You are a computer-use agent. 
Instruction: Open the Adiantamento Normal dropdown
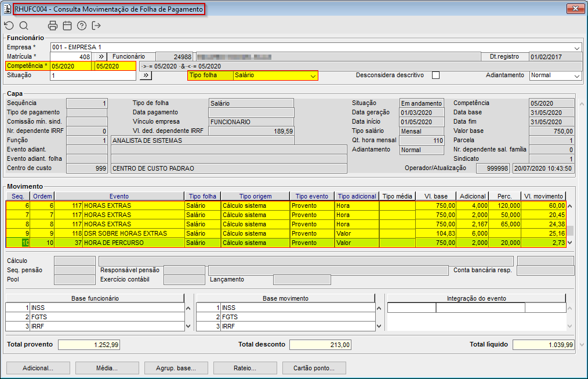point(576,75)
